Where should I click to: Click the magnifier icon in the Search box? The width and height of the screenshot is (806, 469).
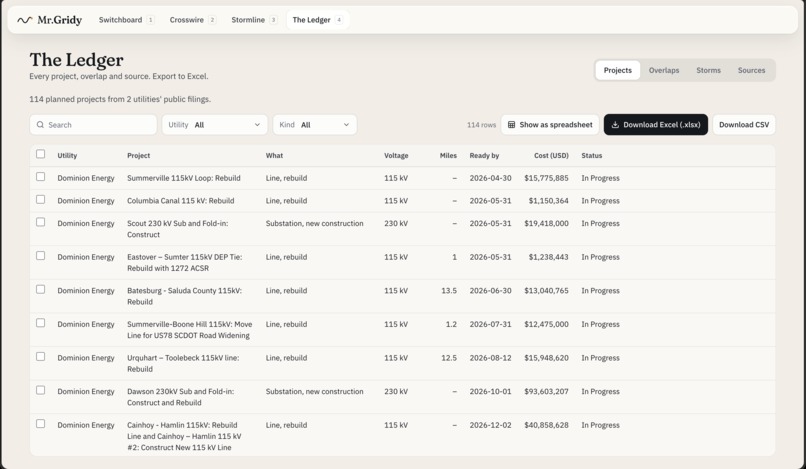click(x=40, y=125)
